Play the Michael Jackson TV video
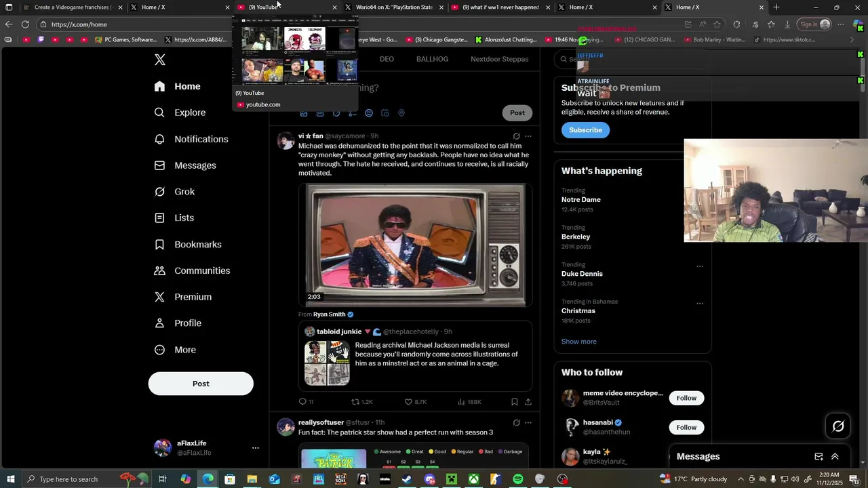 point(415,244)
